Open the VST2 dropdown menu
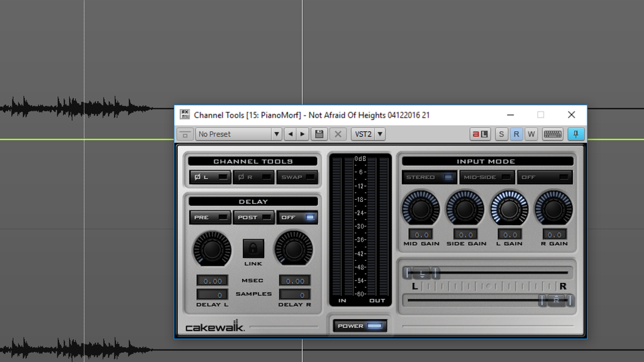Viewport: 644px width, 362px height. pos(368,134)
